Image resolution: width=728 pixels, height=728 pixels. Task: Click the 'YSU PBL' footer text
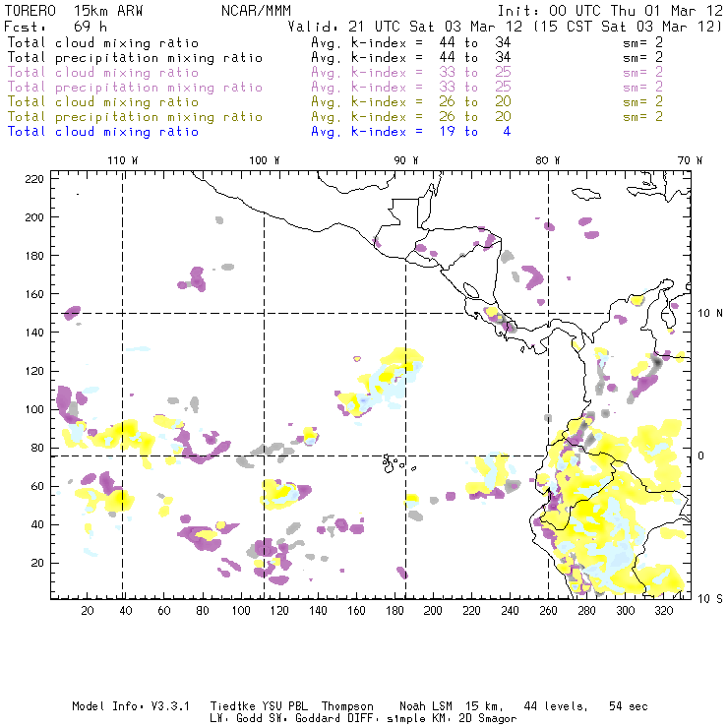284,706
